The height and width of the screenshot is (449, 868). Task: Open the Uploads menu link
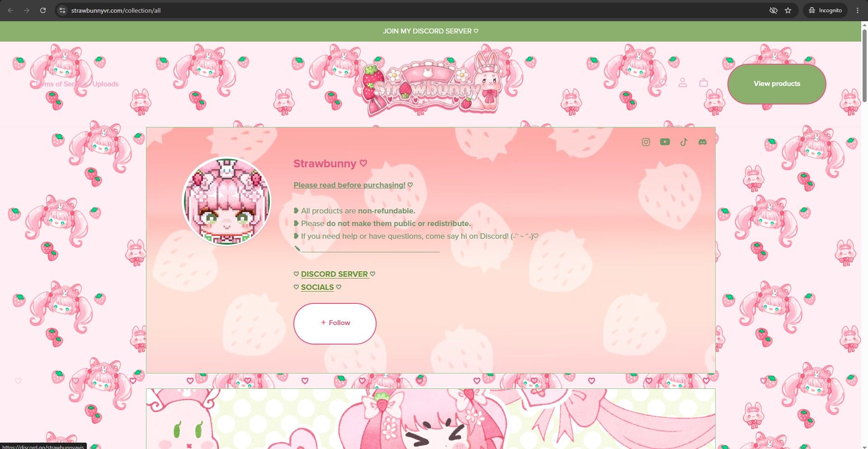pyautogui.click(x=106, y=84)
